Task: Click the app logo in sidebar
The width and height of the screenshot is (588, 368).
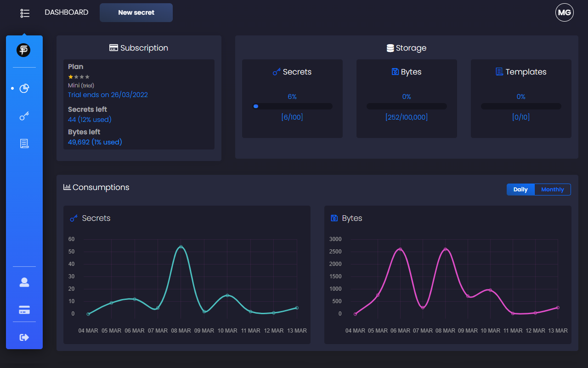Action: click(x=23, y=50)
